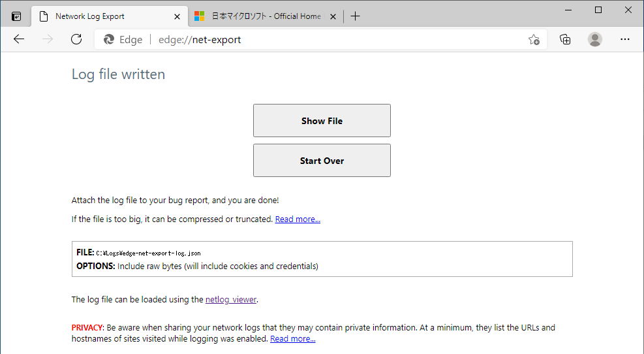Close the Network Log Export tab
This screenshot has width=644, height=354.
pyautogui.click(x=177, y=16)
